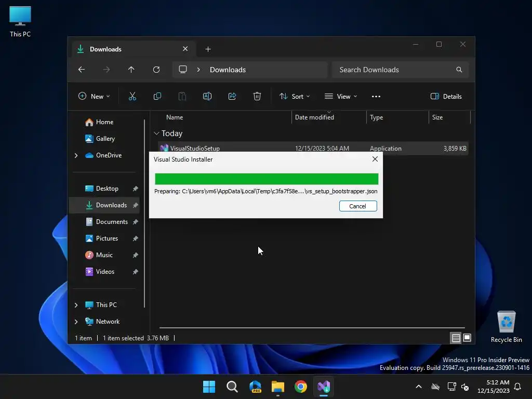Click the chevron before Downloads in address bar
This screenshot has height=399, width=532.
(x=198, y=70)
